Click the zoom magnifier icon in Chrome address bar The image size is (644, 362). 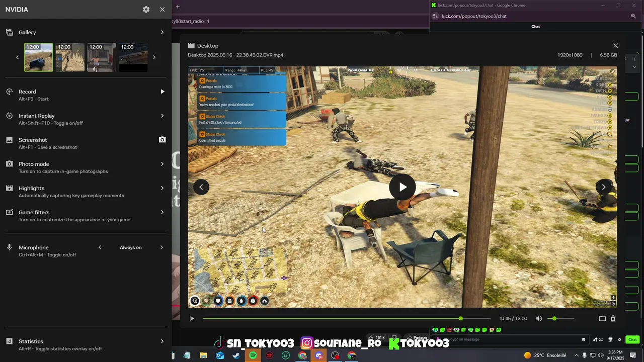(x=633, y=16)
